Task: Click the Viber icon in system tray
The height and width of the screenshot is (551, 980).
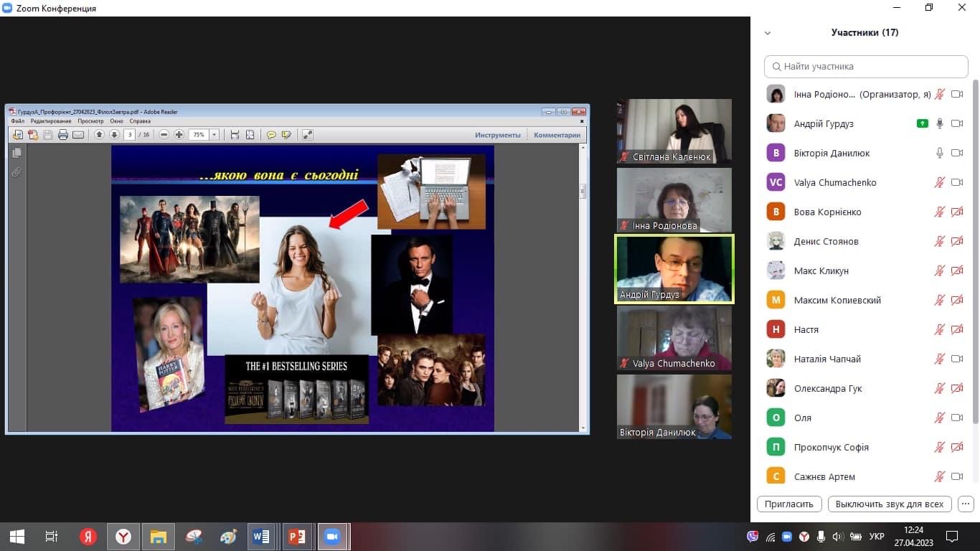Action: [x=752, y=536]
